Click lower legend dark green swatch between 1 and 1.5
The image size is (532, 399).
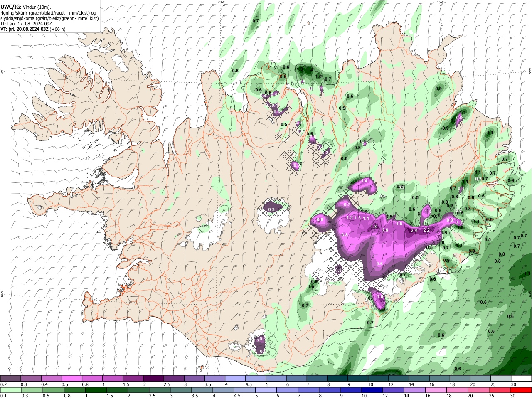click(96, 390)
